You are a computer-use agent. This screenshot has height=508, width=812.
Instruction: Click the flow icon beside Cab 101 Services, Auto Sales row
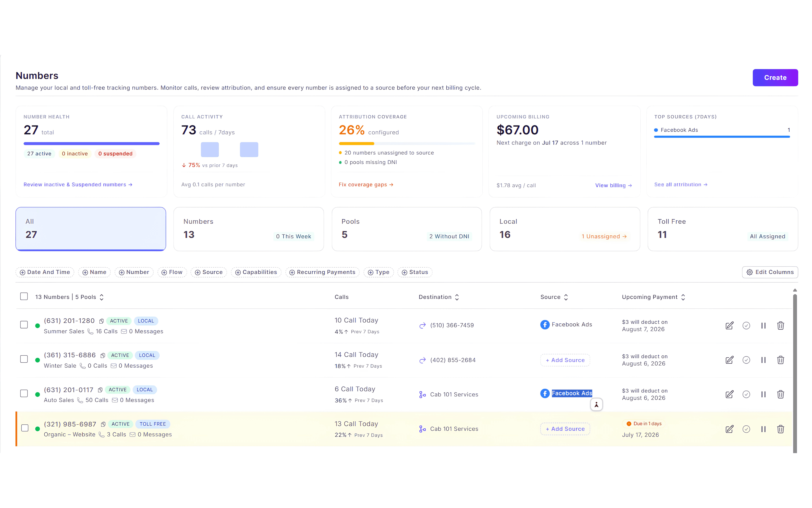pyautogui.click(x=422, y=394)
